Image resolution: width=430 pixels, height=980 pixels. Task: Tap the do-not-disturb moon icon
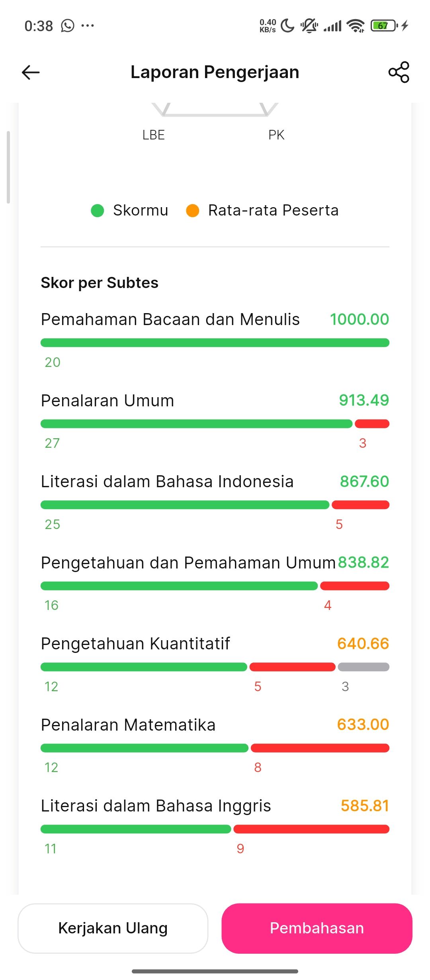coord(287,26)
